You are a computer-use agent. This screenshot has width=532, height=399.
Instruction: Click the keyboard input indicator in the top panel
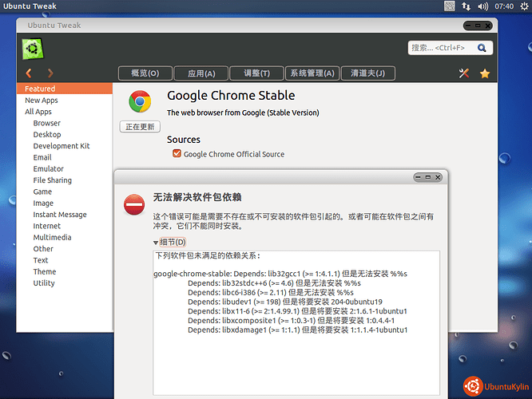[450, 6]
